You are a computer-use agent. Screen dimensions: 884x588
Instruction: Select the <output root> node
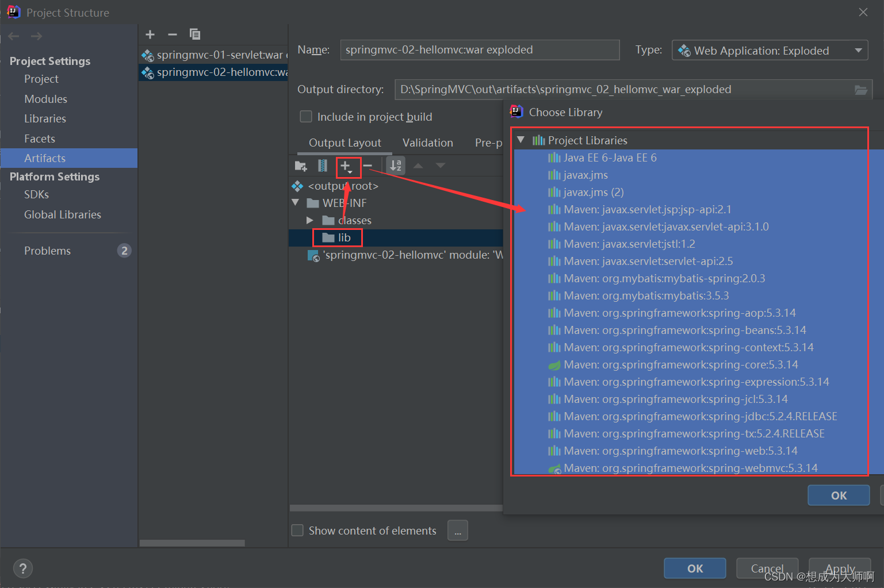tap(343, 186)
